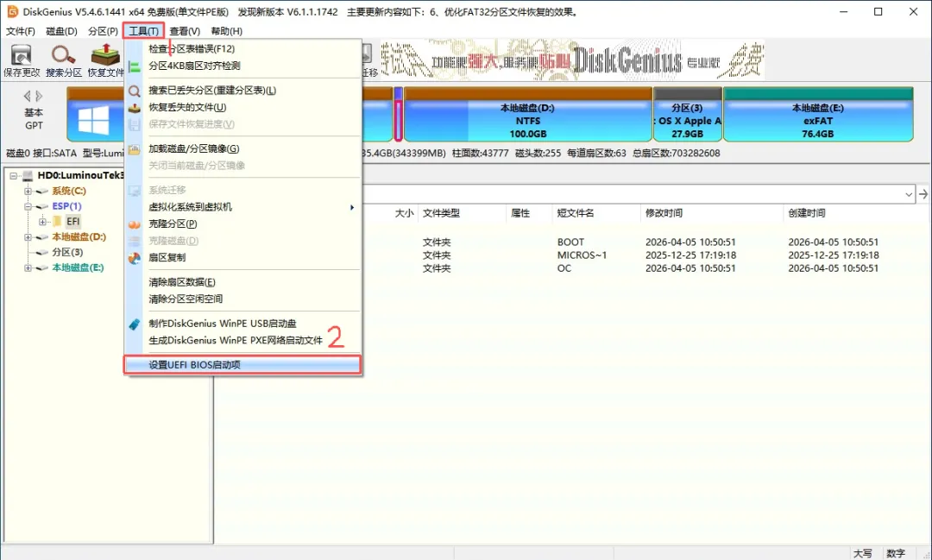Expand the EFI folder tree node
The width and height of the screenshot is (932, 560).
coord(42,222)
